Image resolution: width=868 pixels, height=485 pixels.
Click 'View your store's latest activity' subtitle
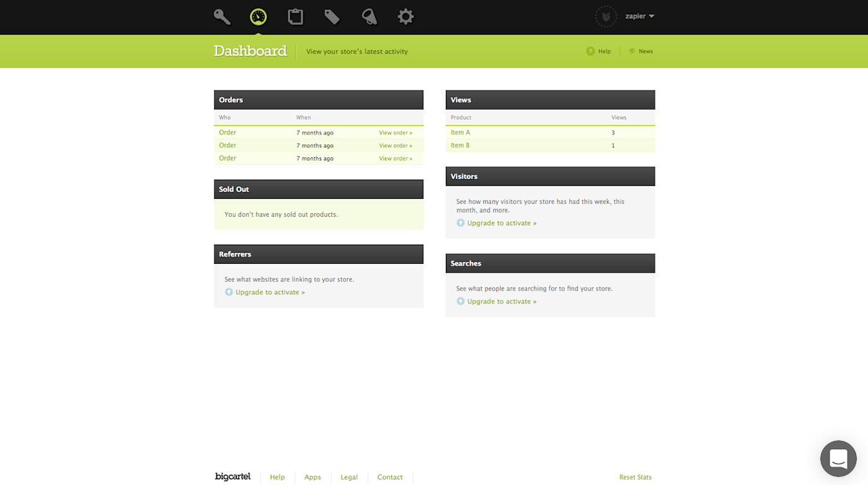(357, 51)
